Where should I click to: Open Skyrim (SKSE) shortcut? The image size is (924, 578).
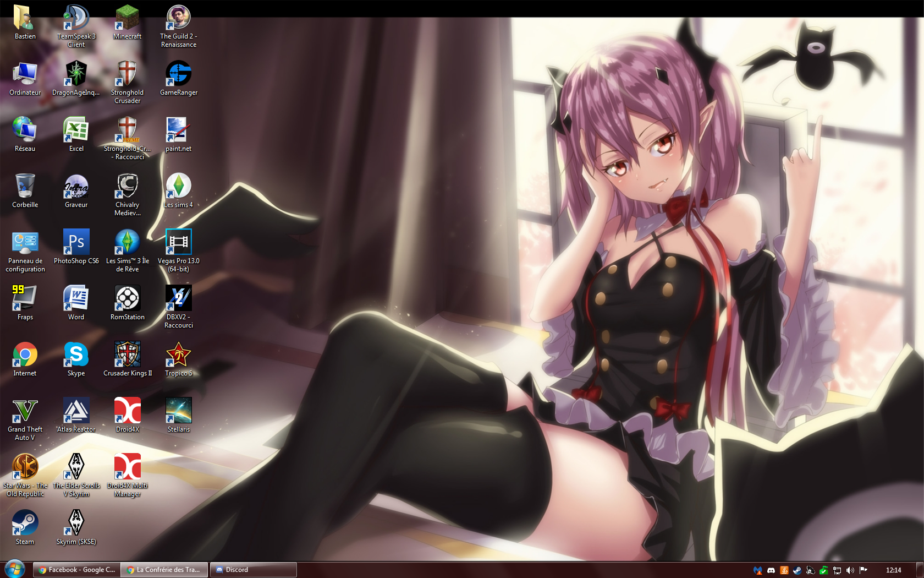pyautogui.click(x=76, y=528)
